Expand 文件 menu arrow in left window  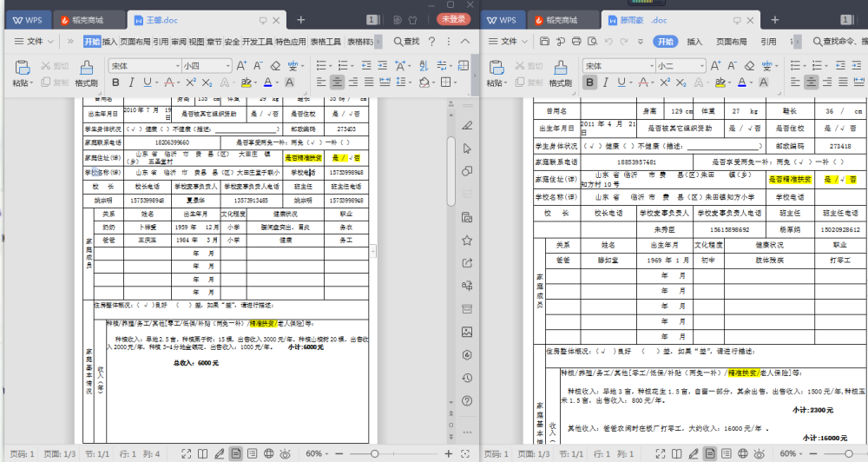(x=50, y=42)
